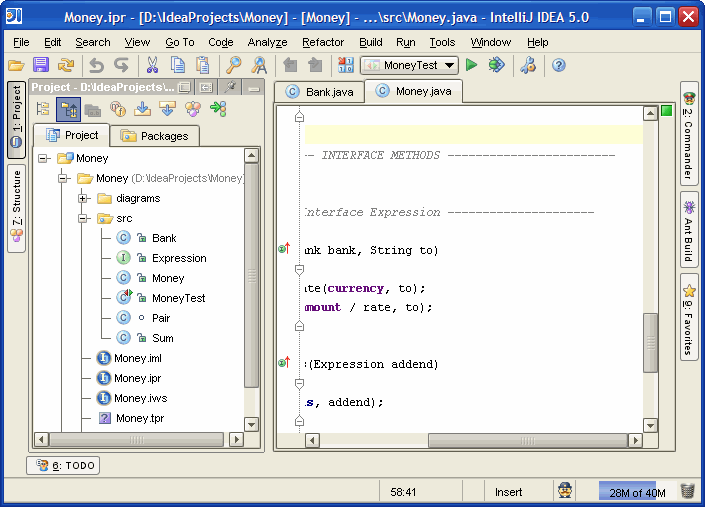Open the File menu
The image size is (705, 507).
point(21,42)
